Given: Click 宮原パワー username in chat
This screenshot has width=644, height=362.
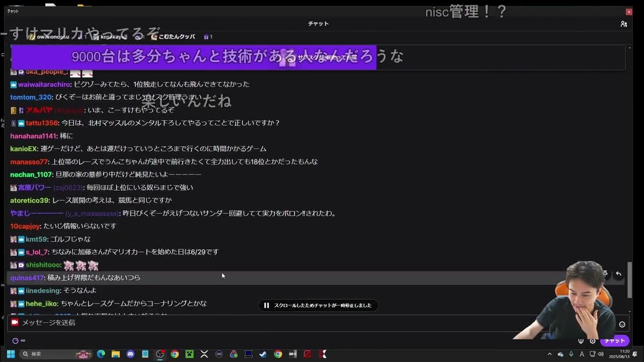Looking at the screenshot, I should tap(35, 188).
